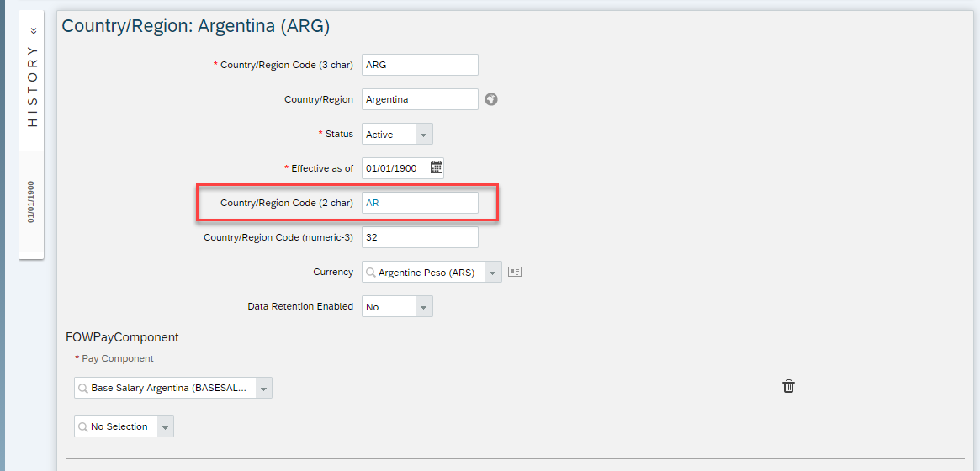Click search icon in Currency field

(371, 273)
